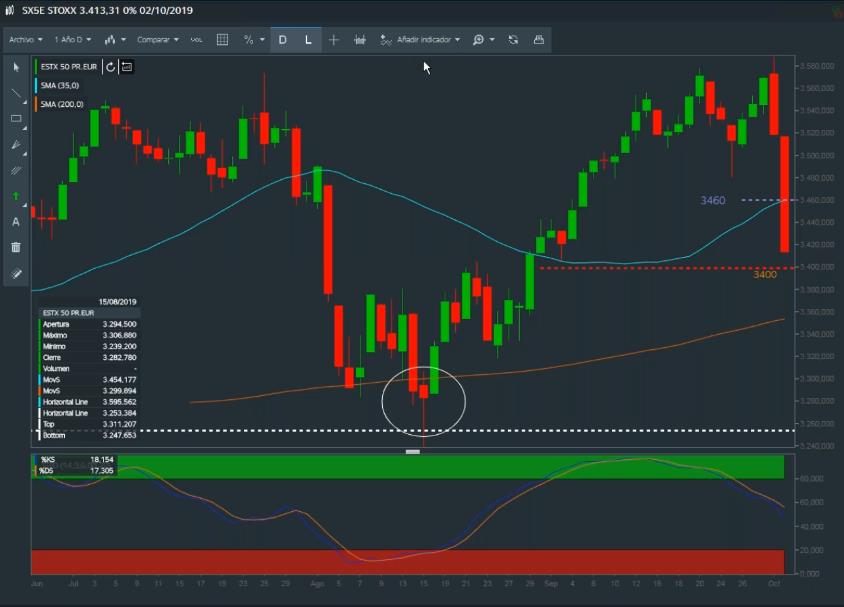Screen dimensions: 844x607
Task: Click the chart type candlestick icon
Action: point(110,40)
